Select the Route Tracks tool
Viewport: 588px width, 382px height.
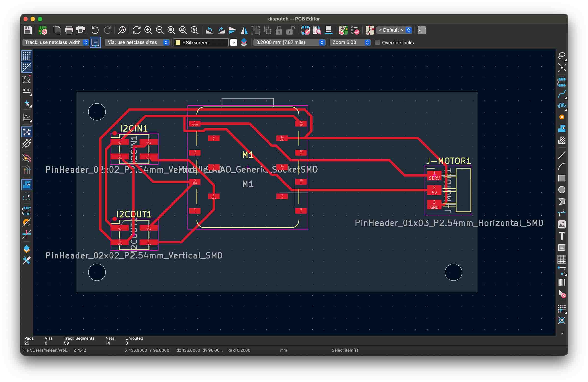(x=562, y=94)
